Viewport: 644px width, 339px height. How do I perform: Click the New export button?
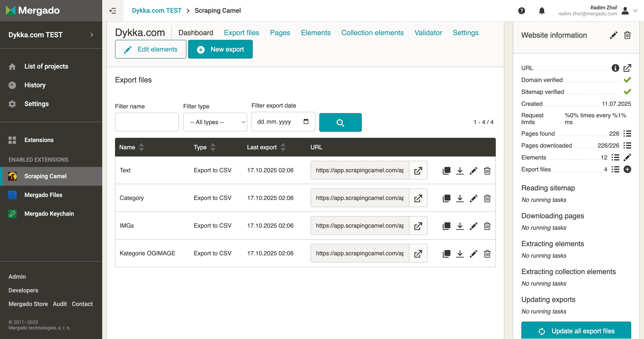[x=220, y=49]
